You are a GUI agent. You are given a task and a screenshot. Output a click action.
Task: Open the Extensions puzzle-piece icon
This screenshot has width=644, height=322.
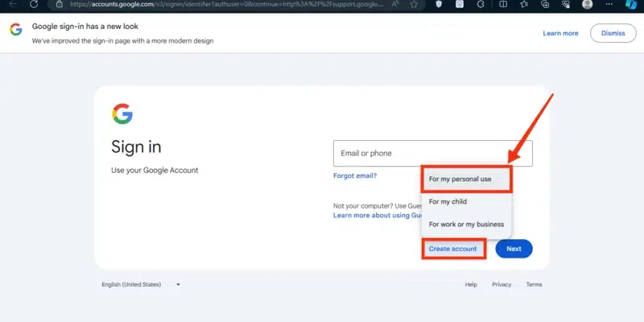[x=481, y=4]
